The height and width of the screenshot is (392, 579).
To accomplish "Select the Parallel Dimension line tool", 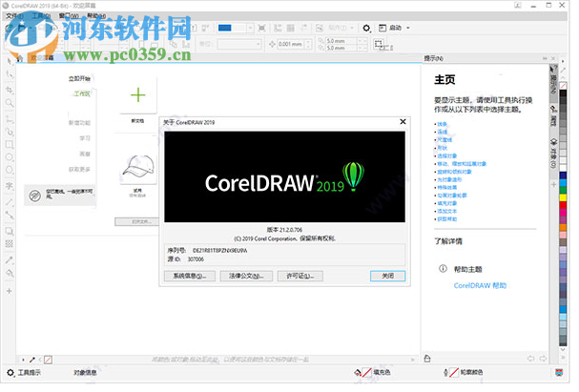I will (10, 202).
